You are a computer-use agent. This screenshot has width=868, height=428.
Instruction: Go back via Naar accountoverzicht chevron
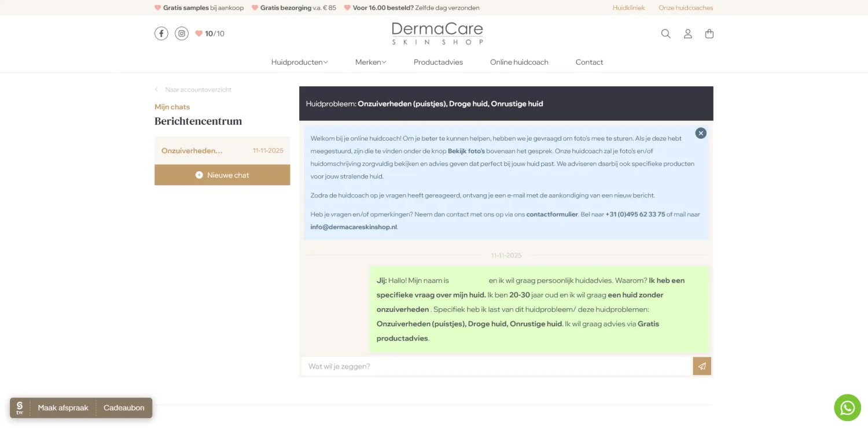156,89
